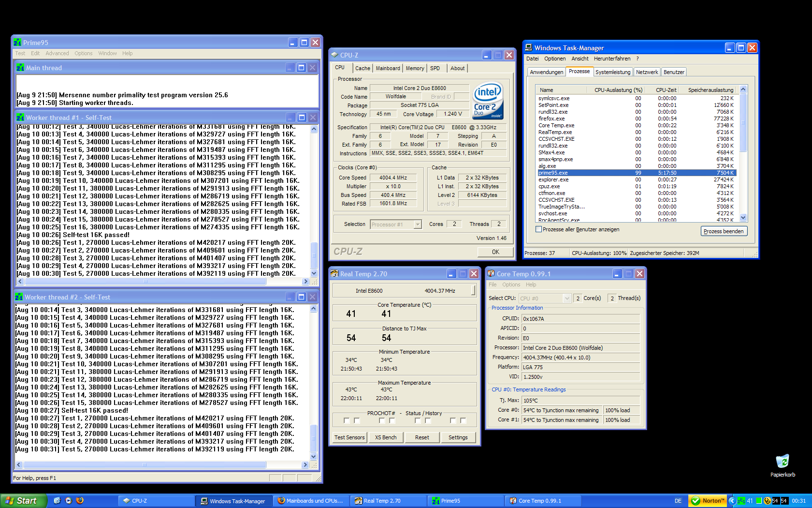
Task: Select the SetPoint.exe process row
Action: click(x=637, y=105)
